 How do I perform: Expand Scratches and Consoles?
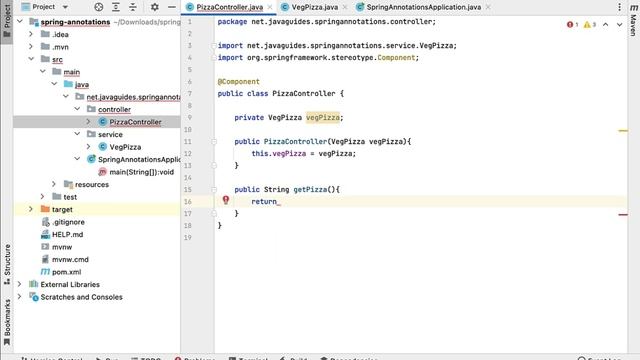click(20, 297)
